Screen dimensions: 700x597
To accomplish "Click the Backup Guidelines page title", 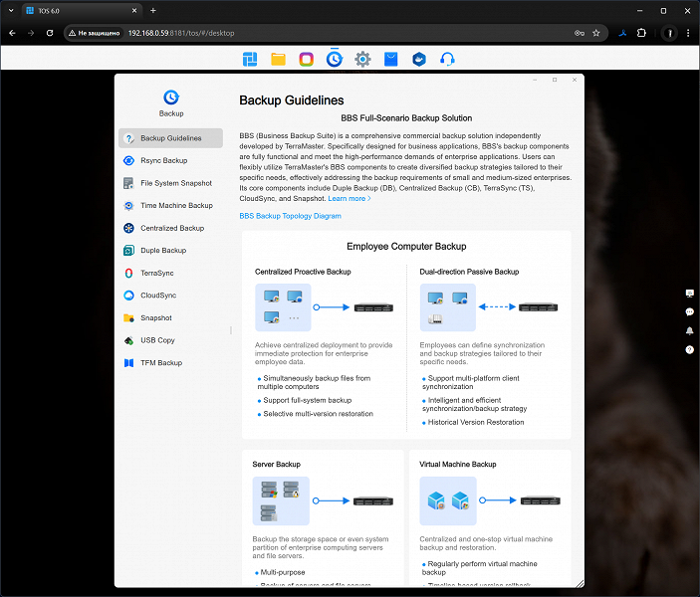I will 292,100.
